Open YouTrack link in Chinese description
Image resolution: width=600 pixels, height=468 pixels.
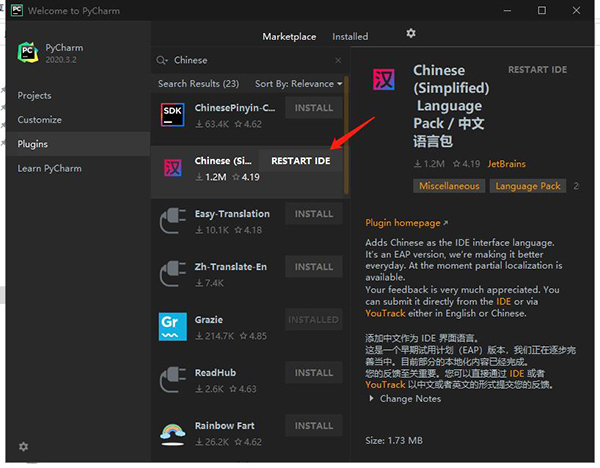(x=385, y=385)
